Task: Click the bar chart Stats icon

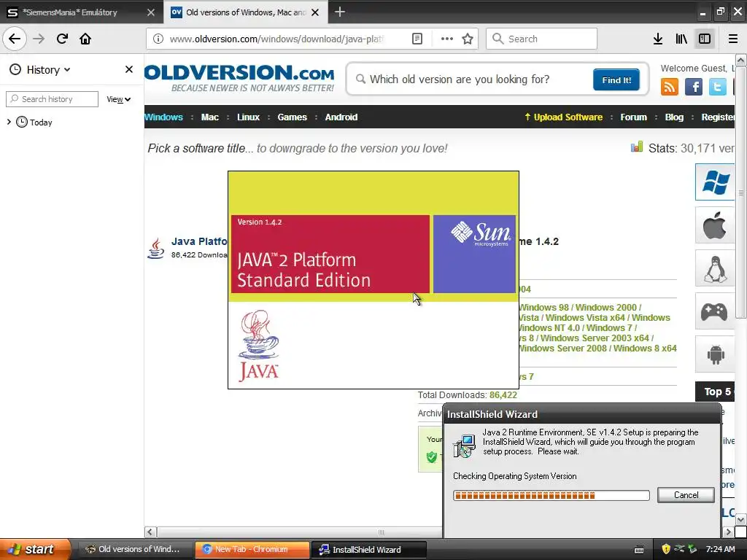Action: coord(637,147)
